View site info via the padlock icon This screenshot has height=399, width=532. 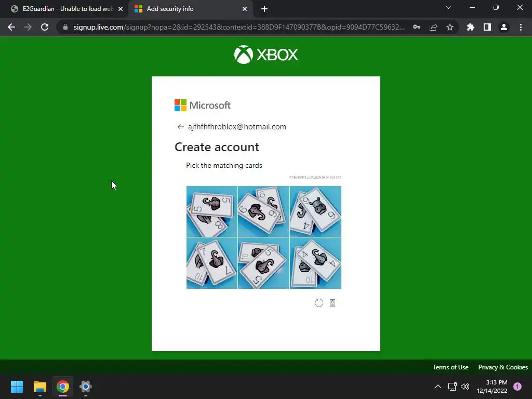click(65, 27)
